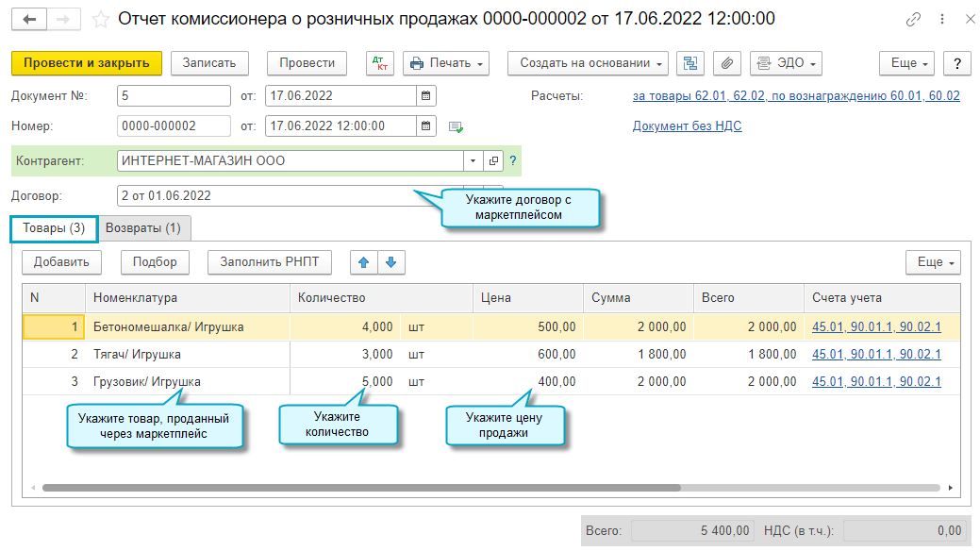Show Dt/Kt accounting entries icon

pyautogui.click(x=381, y=63)
